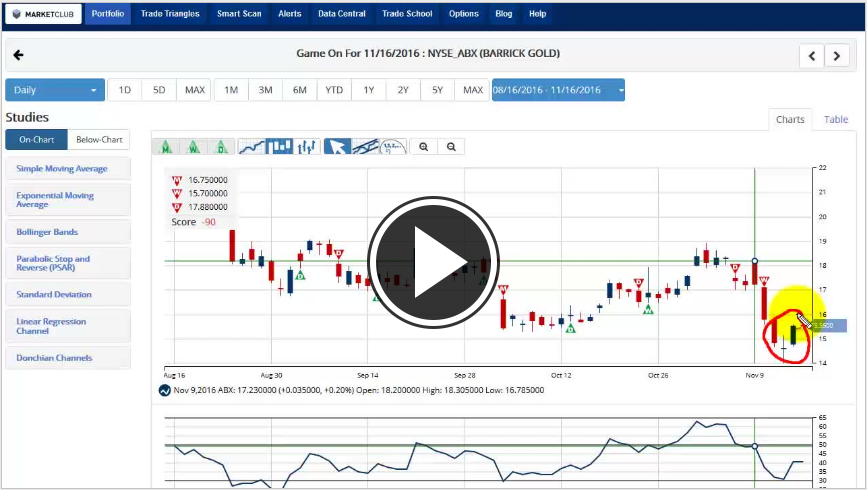Select the OHLC bar chart style

tap(308, 146)
